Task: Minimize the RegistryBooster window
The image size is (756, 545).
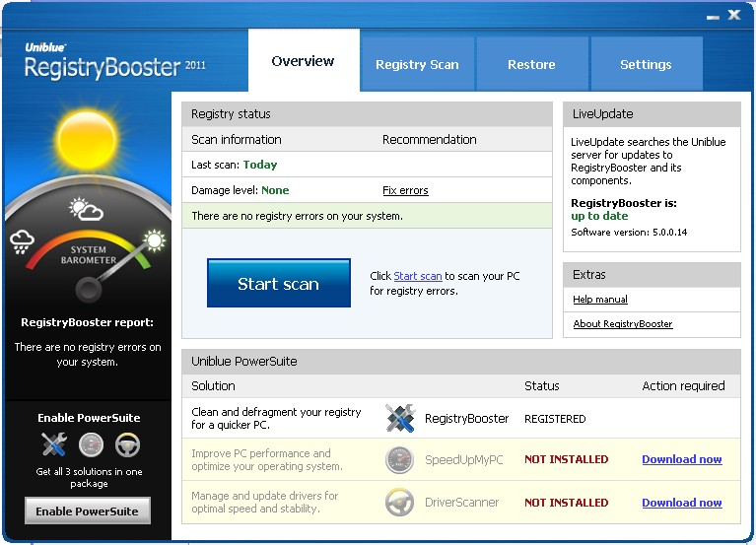Action: (x=713, y=17)
